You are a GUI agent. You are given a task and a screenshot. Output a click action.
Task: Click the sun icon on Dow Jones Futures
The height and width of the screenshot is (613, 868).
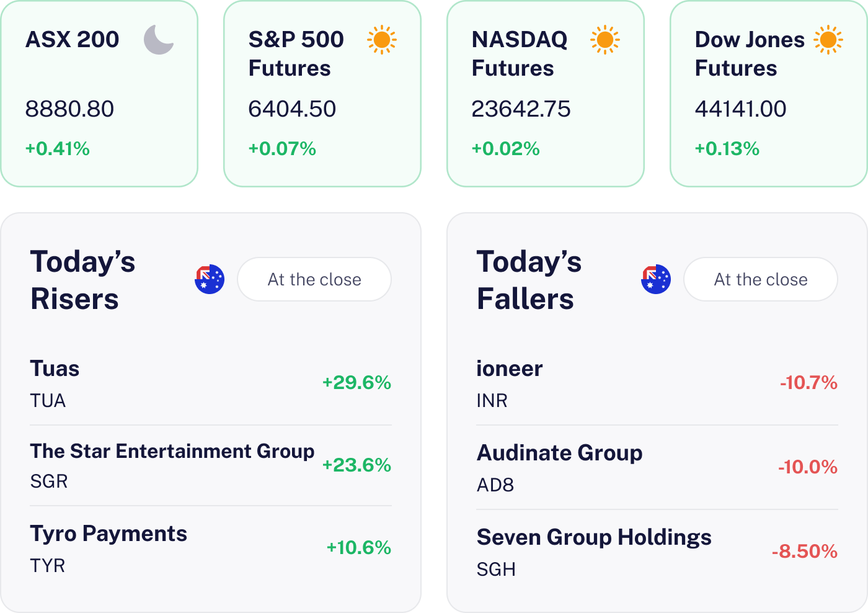(x=828, y=40)
